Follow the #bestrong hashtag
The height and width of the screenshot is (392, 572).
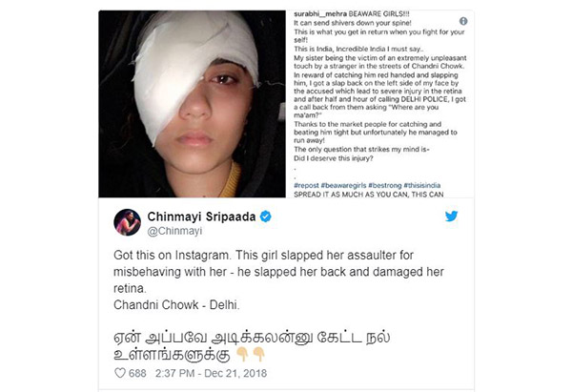pos(385,185)
